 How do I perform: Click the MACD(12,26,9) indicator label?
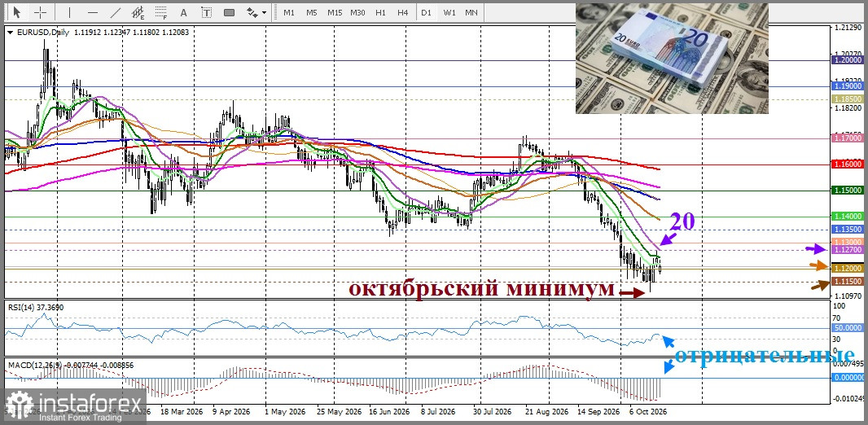(36, 366)
